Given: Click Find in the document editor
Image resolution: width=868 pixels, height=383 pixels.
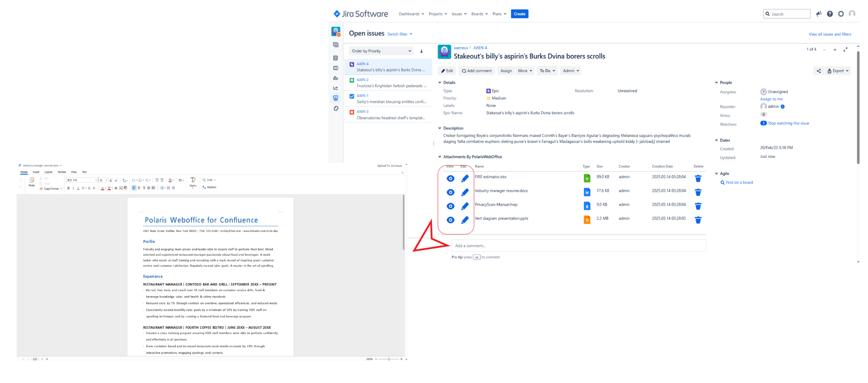Looking at the screenshot, I should (x=209, y=180).
